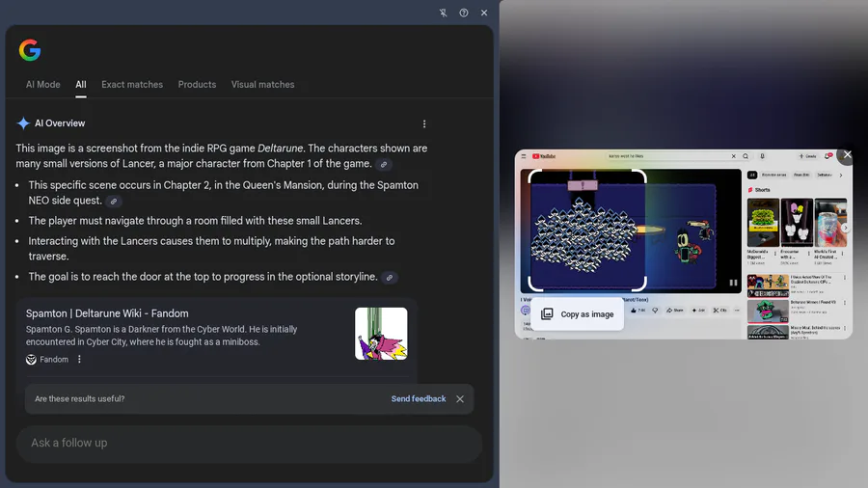Click 'Are these results useful?' text

click(80, 399)
